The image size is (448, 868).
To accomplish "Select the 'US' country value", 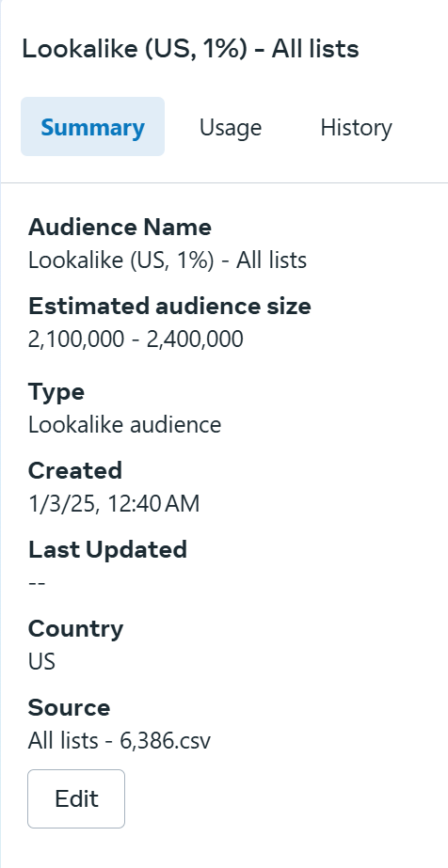I will pos(41,662).
